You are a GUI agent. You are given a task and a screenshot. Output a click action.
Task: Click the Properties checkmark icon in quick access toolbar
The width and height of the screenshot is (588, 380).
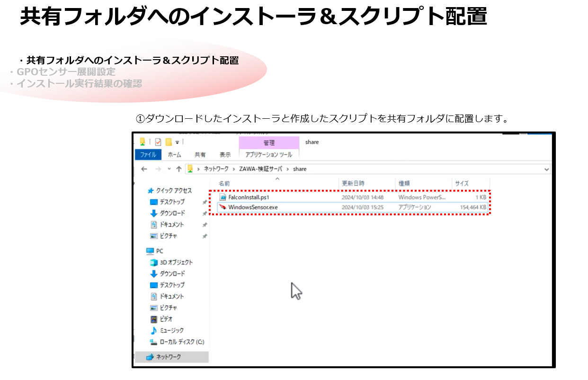click(x=158, y=142)
